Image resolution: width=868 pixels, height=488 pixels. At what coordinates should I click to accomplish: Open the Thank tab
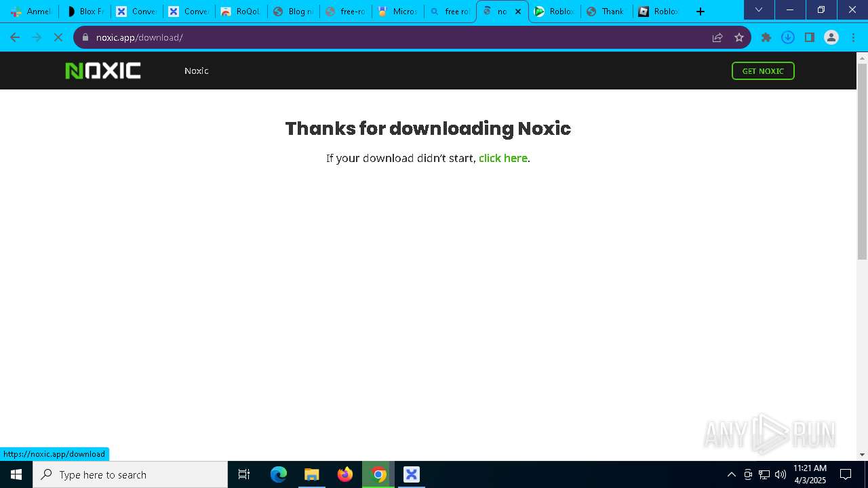pyautogui.click(x=606, y=12)
